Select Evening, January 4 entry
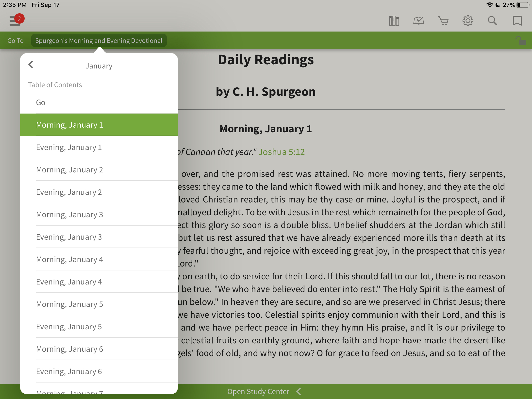The height and width of the screenshot is (399, 532). point(99,282)
